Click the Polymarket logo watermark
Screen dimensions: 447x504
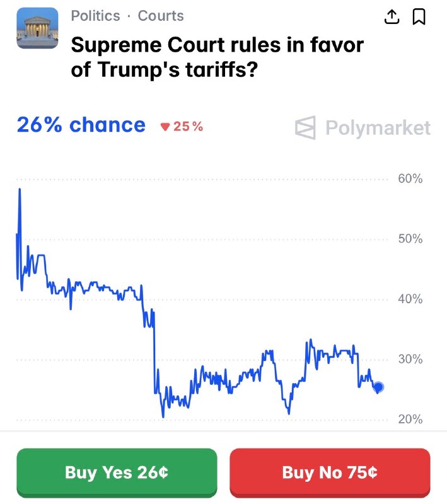coord(305,128)
